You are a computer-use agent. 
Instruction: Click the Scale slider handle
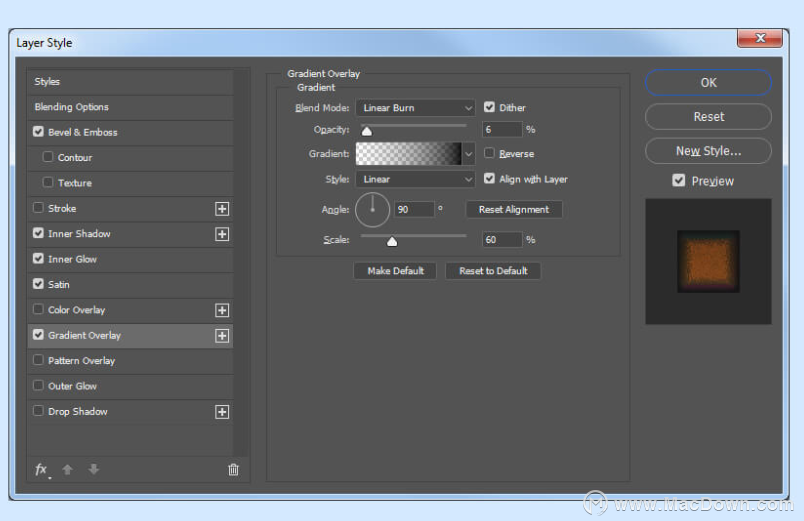click(392, 241)
